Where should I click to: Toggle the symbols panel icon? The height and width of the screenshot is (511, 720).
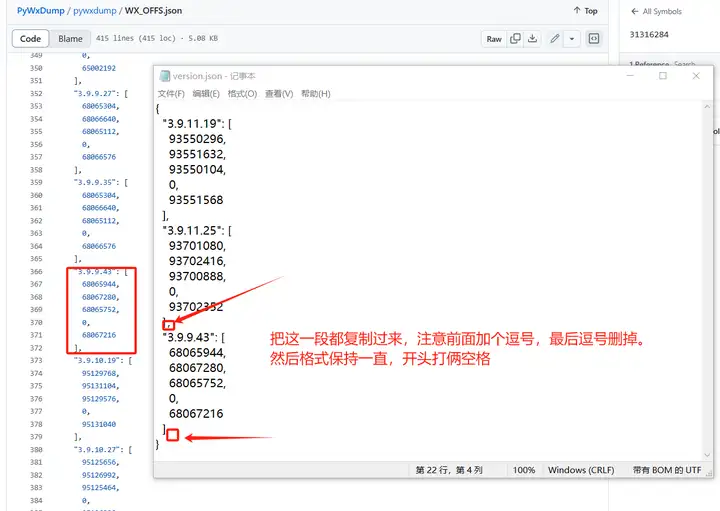[x=594, y=39]
